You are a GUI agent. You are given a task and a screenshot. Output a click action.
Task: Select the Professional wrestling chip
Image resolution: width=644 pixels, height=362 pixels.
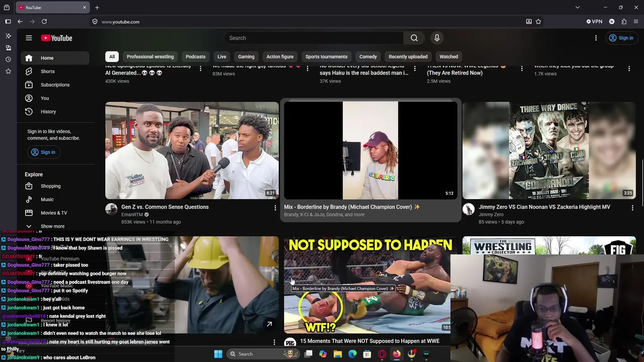(x=150, y=57)
